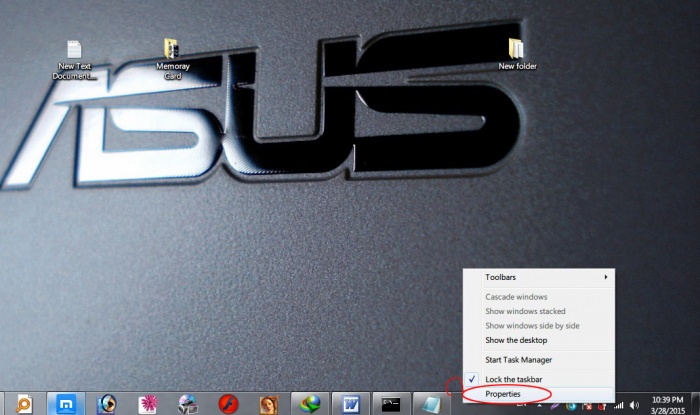Open the blue notepad taskbar icon
This screenshot has width=700, height=415.
pyautogui.click(x=432, y=404)
